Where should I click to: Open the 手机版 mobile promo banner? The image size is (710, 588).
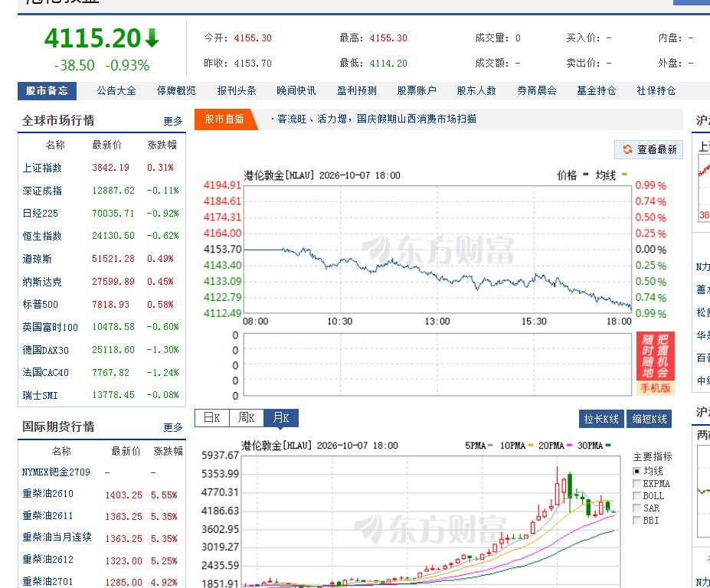click(655, 363)
